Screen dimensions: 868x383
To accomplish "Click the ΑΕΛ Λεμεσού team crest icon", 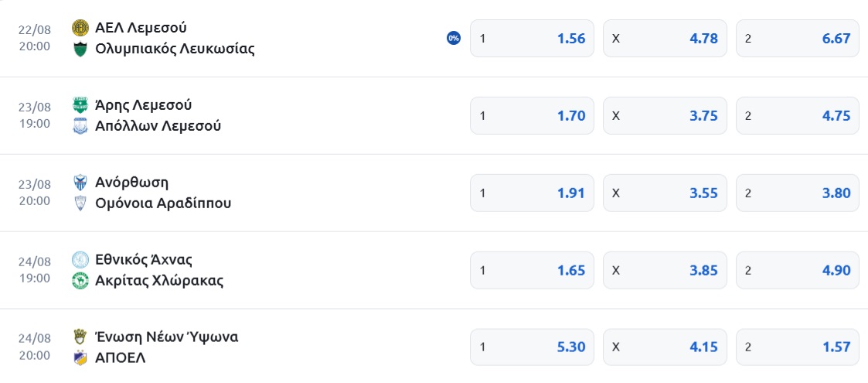I will pos(80,28).
